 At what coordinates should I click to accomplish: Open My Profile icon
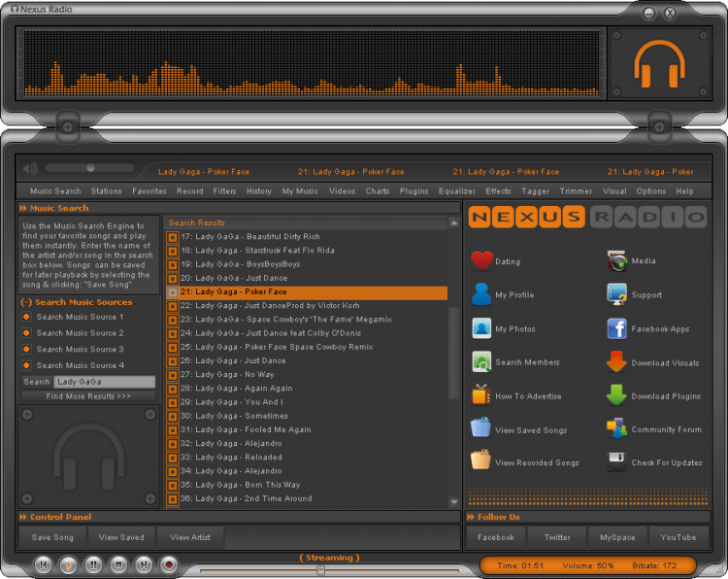point(481,294)
